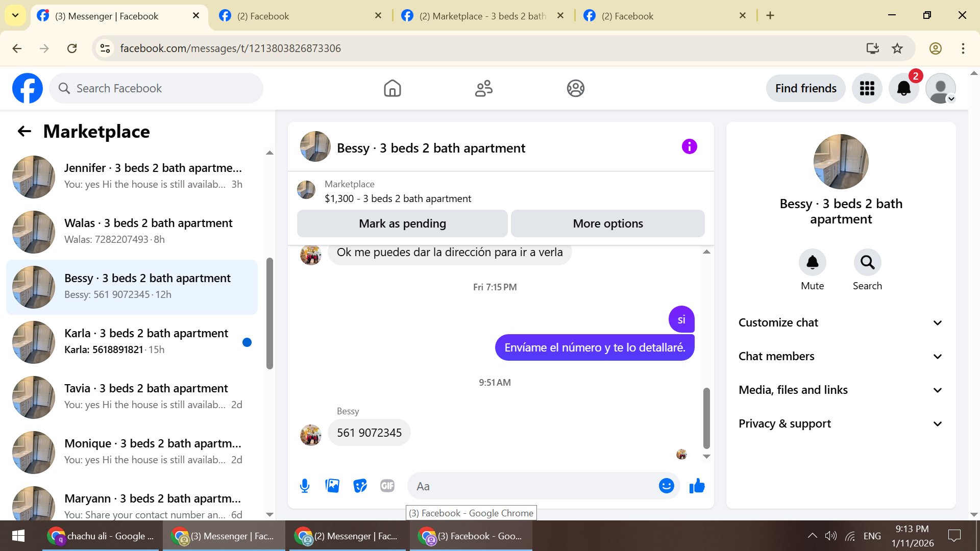The width and height of the screenshot is (980, 551).
Task: Bookmark this page with the star icon
Action: (x=897, y=48)
